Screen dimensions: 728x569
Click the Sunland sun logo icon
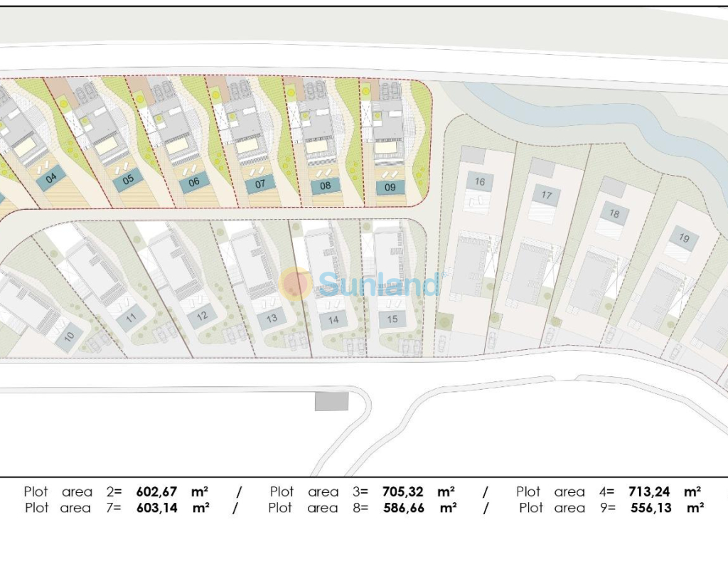click(296, 283)
